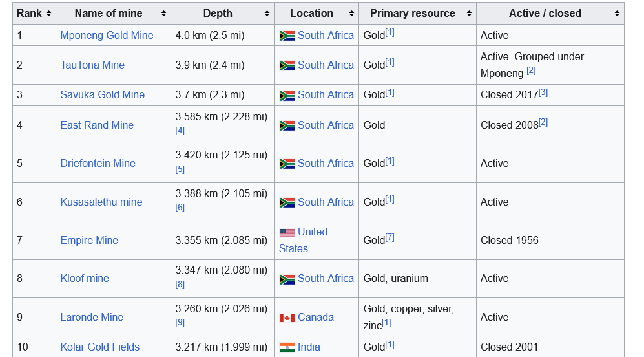Click South Africa flag in Mponeng row
644x357 pixels.
click(287, 36)
